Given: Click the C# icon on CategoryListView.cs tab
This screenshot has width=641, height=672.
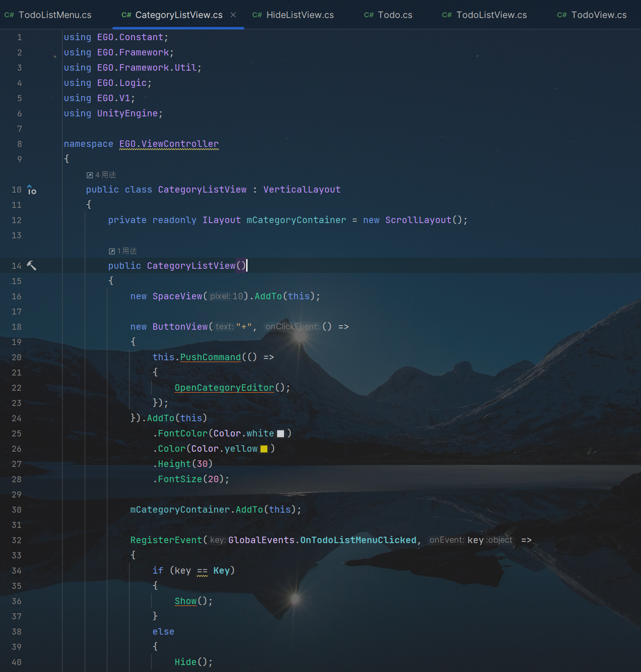Looking at the screenshot, I should 127,15.
